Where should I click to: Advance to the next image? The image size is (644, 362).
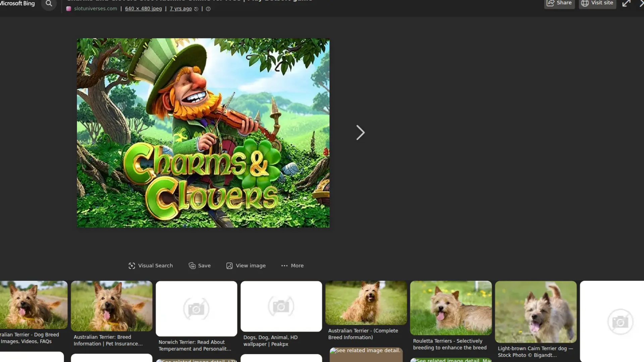coord(360,133)
